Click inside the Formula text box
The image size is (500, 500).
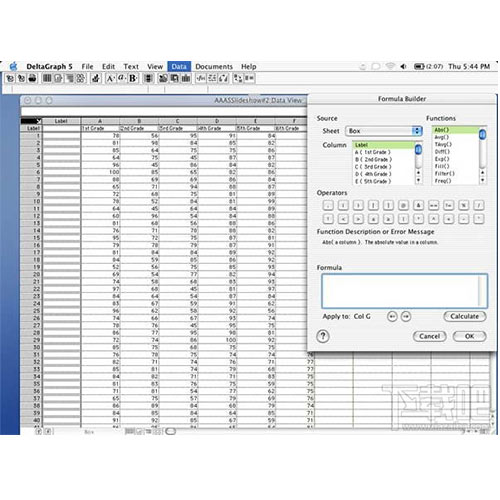(404, 291)
